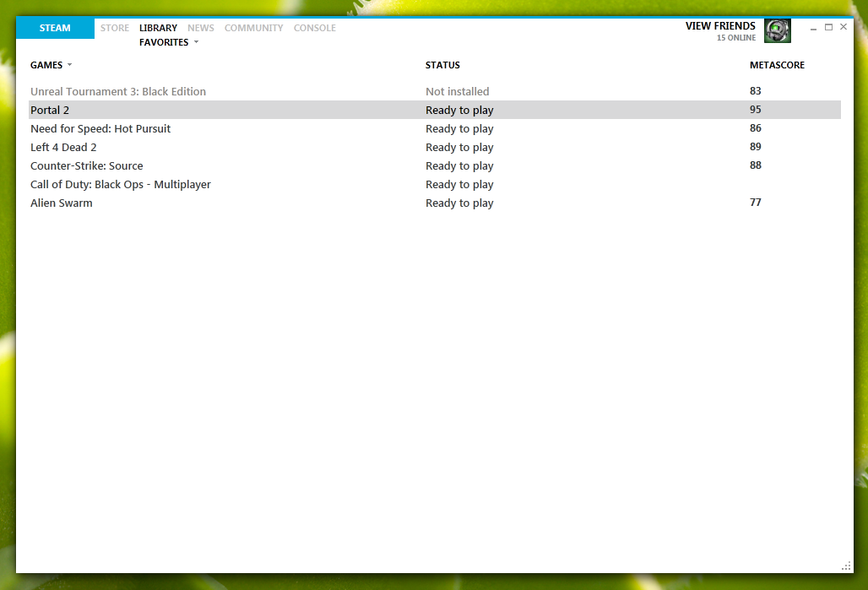Click Ready to play for Alien Swarm
868x590 pixels.
pyautogui.click(x=459, y=203)
